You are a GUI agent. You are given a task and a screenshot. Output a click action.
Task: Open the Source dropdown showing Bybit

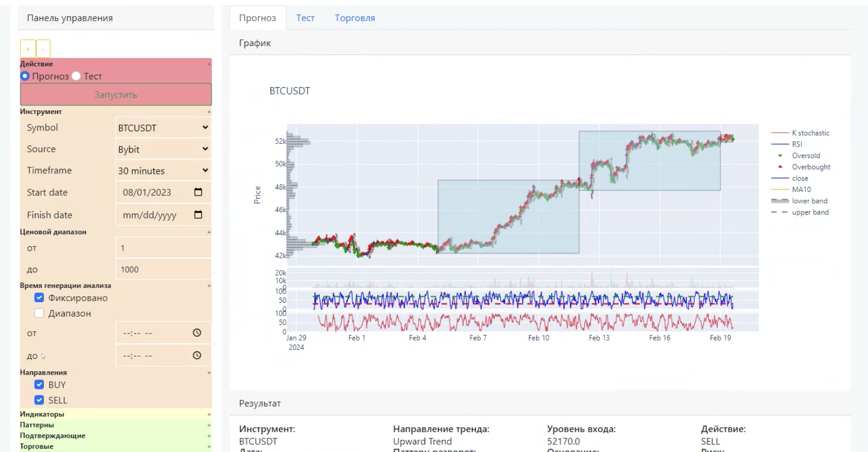pos(163,149)
